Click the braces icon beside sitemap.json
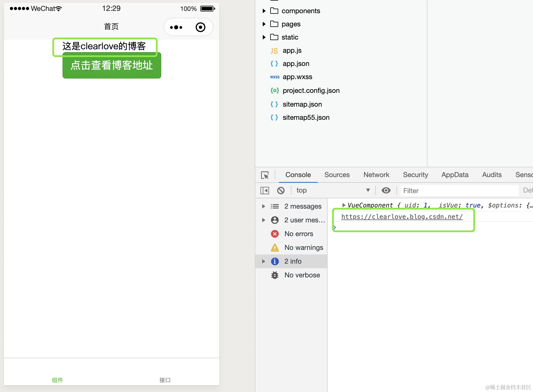This screenshot has height=392, width=533. tap(274, 104)
